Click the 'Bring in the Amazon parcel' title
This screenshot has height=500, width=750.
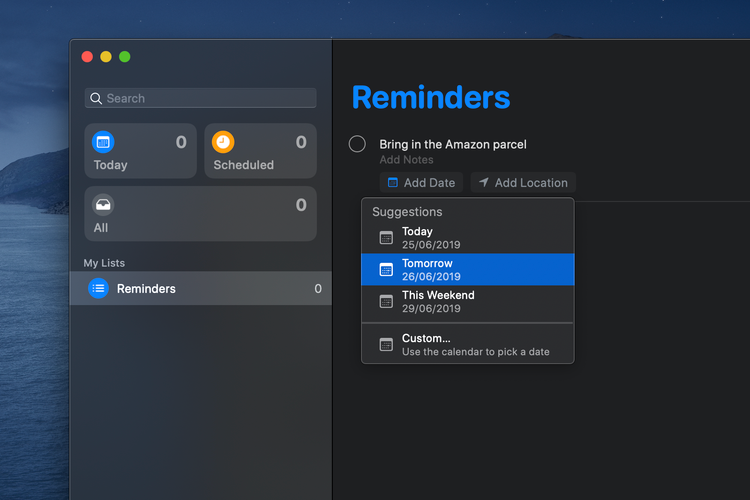coord(452,144)
